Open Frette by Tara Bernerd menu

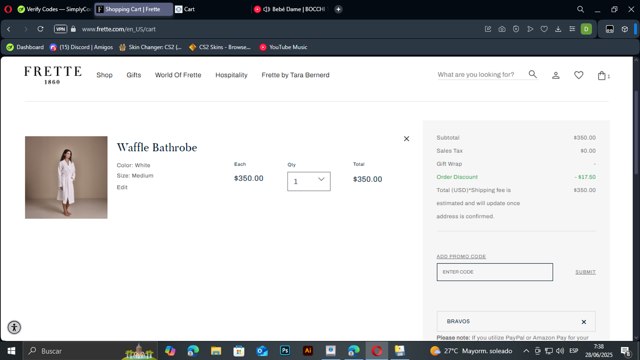(296, 75)
